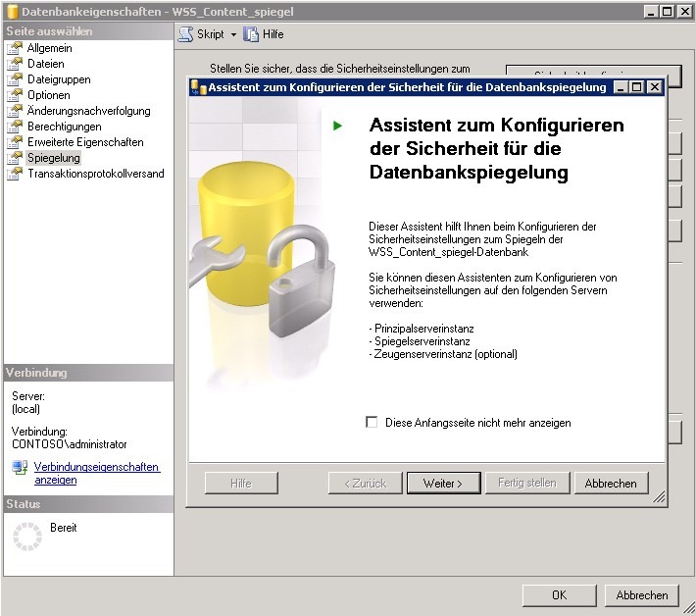696x616 pixels.
Task: Close the security wizard window
Action: 654,87
